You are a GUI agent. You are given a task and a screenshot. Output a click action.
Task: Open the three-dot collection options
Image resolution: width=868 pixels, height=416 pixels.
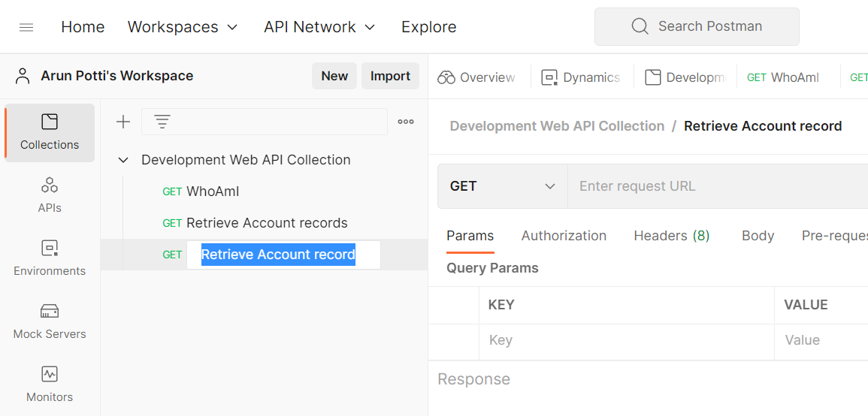tap(406, 122)
